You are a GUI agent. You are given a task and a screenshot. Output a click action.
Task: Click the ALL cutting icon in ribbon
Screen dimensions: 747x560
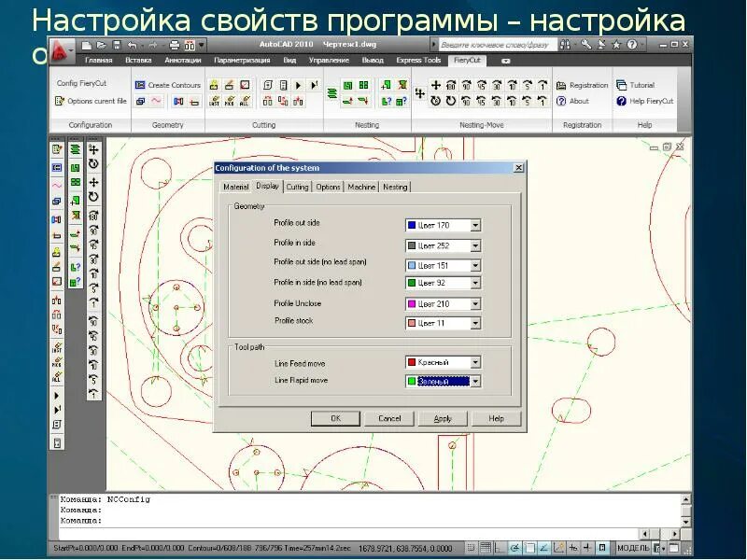click(245, 101)
